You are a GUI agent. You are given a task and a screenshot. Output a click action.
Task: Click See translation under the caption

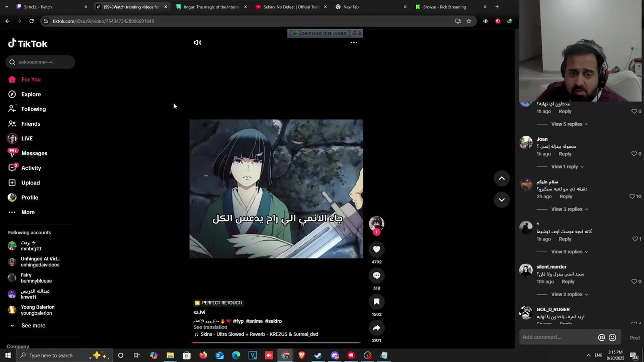[x=210, y=327]
